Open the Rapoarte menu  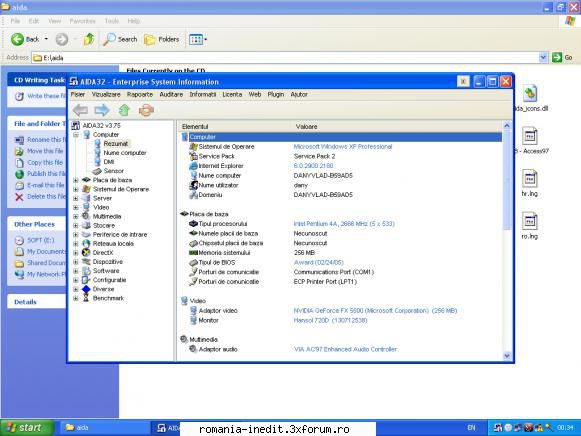click(140, 94)
